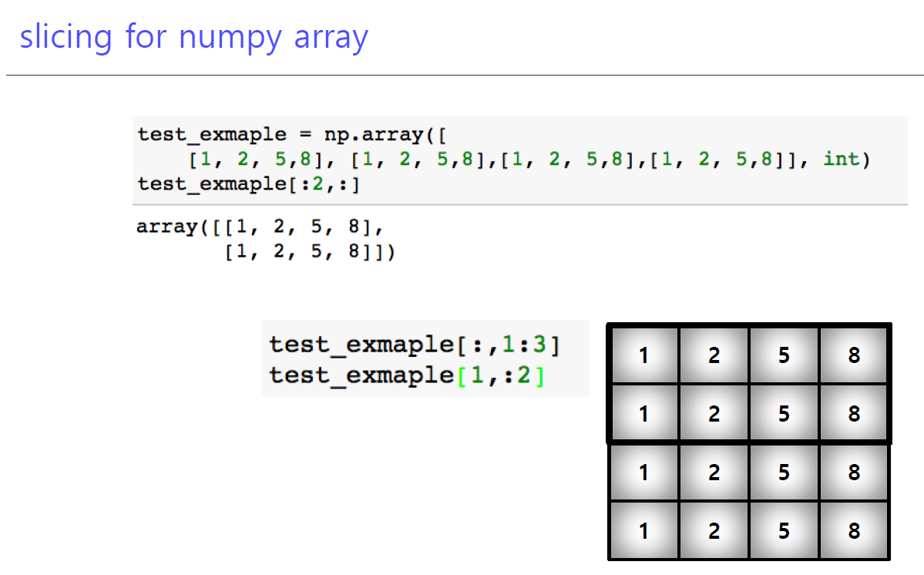Click grid cell '2' in the bottom row
The width and height of the screenshot is (924, 575).
pos(714,531)
